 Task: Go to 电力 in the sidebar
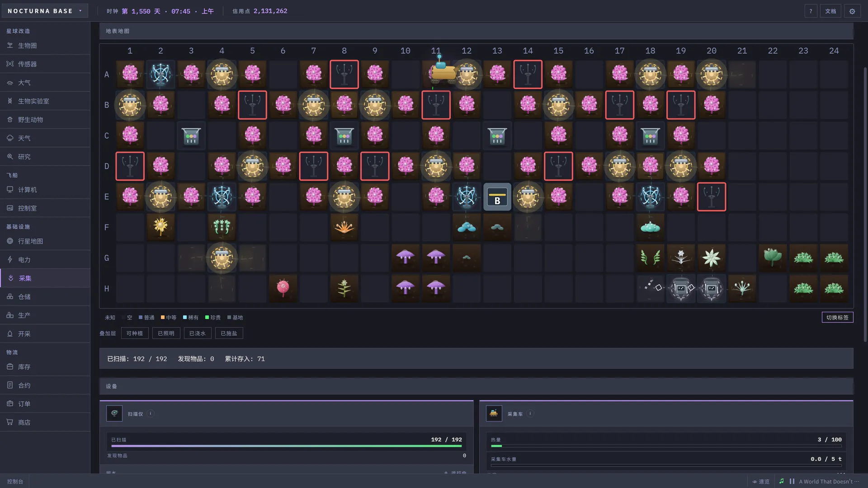pos(45,260)
